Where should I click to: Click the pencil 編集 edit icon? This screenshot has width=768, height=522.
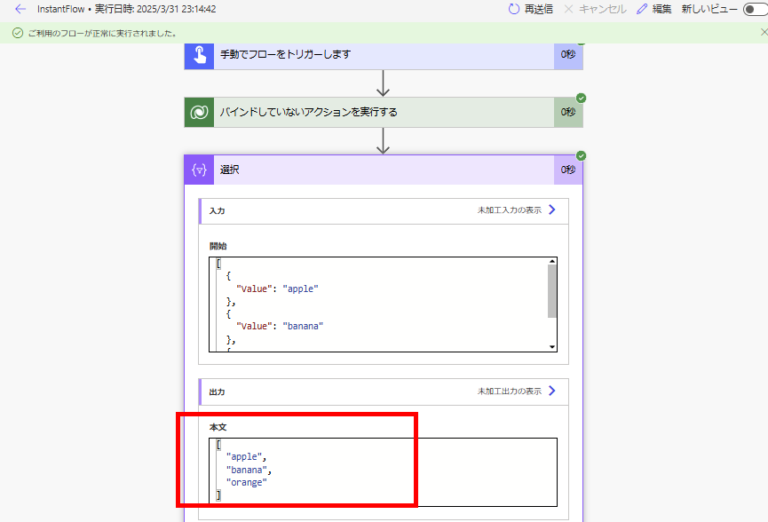pyautogui.click(x=642, y=9)
